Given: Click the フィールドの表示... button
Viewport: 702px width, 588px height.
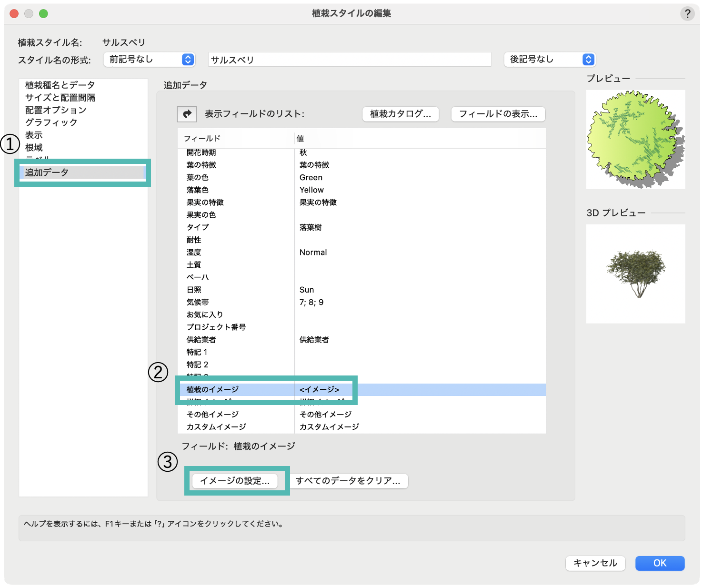Looking at the screenshot, I should coord(498,114).
